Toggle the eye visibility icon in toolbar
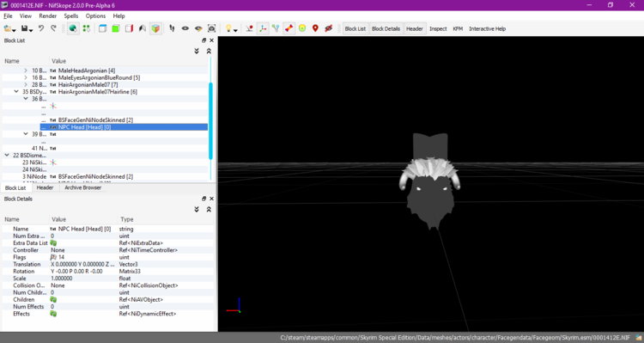Image resolution: width=644 pixels, height=343 pixels. coord(185,28)
